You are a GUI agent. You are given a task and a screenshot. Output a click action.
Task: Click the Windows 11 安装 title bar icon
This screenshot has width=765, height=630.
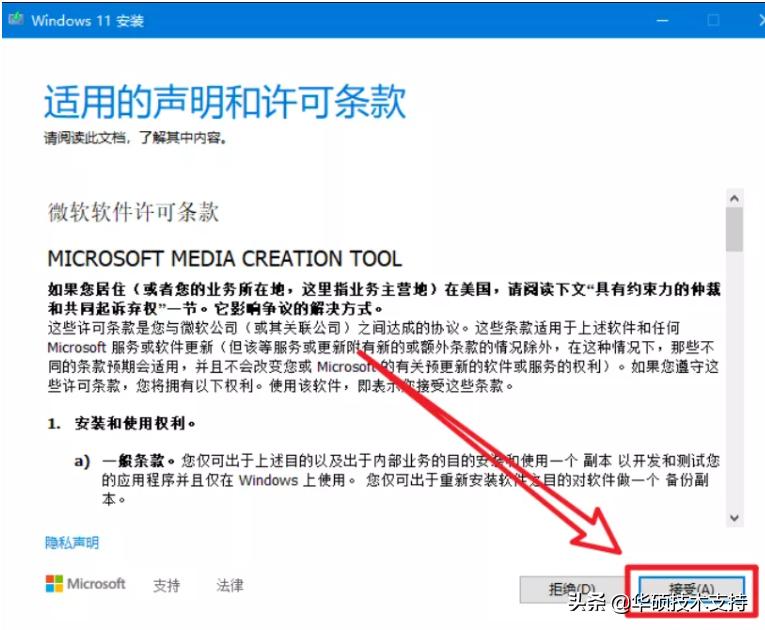click(x=16, y=20)
